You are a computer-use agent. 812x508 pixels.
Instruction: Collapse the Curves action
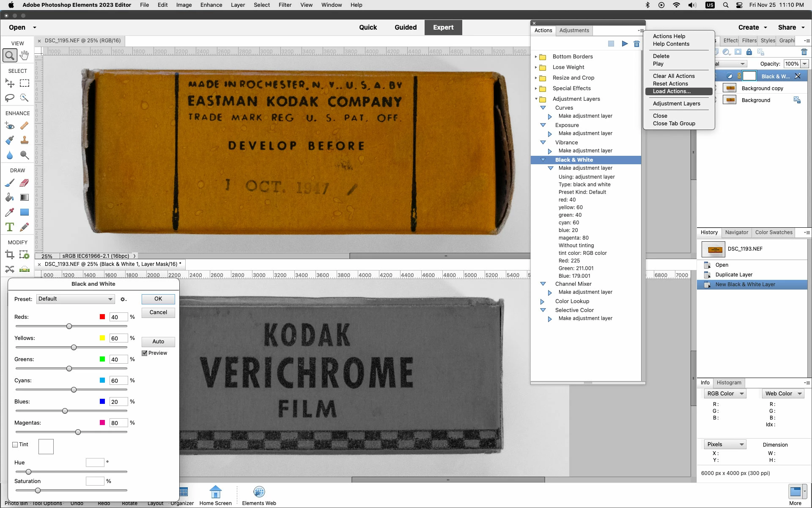pyautogui.click(x=543, y=108)
